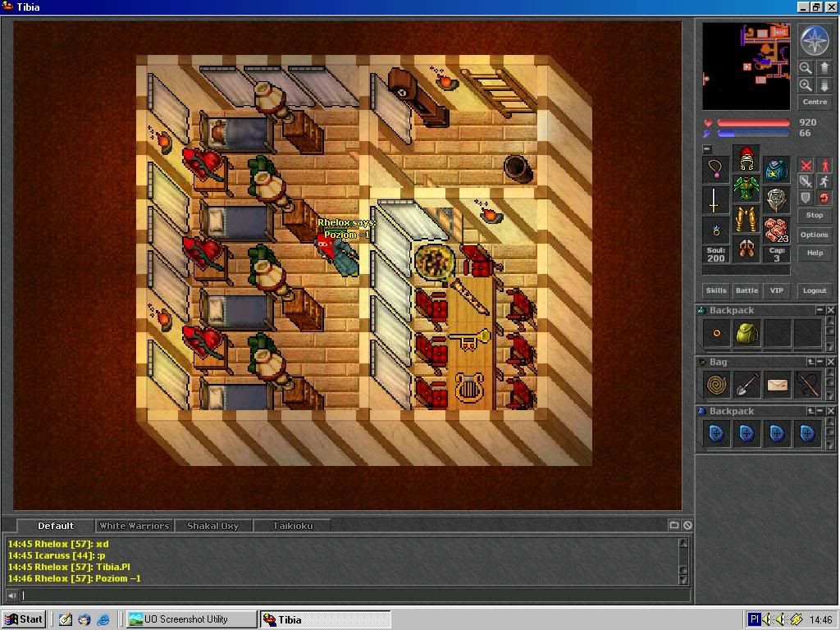Select the small orange ring in Backpack
The width and height of the screenshot is (840, 630).
click(716, 333)
